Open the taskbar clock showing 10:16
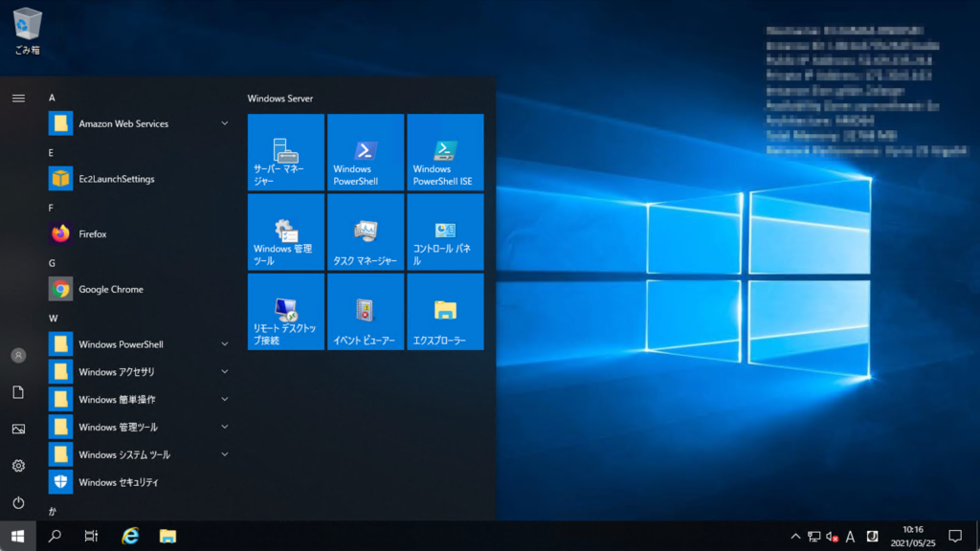 coord(913,536)
